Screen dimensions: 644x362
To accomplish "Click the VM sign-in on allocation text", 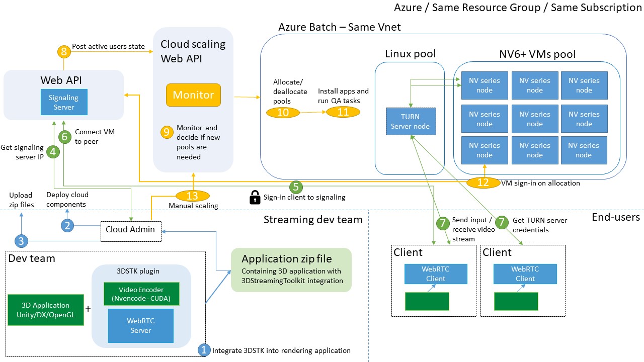I will click(x=540, y=183).
